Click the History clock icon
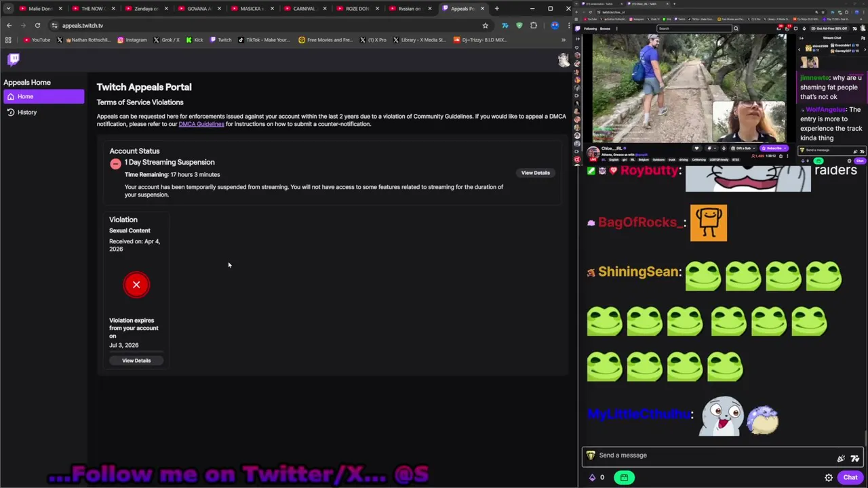 coord(11,112)
